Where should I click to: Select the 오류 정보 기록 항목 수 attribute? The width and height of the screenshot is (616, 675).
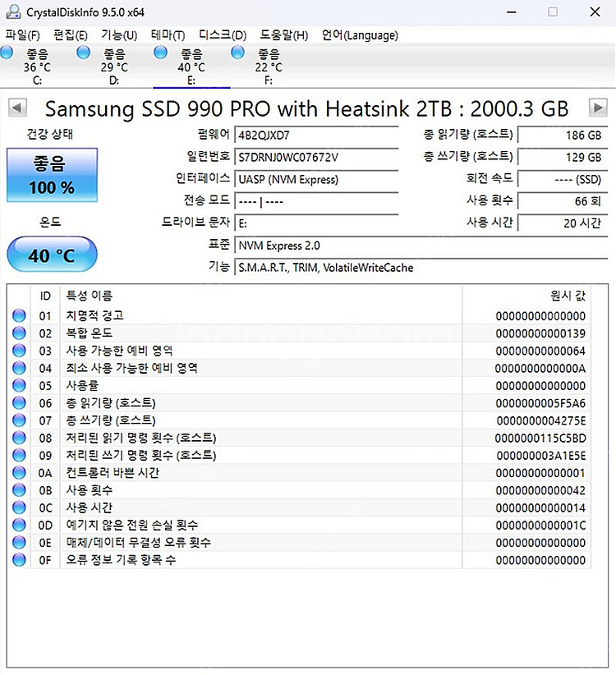[121, 560]
